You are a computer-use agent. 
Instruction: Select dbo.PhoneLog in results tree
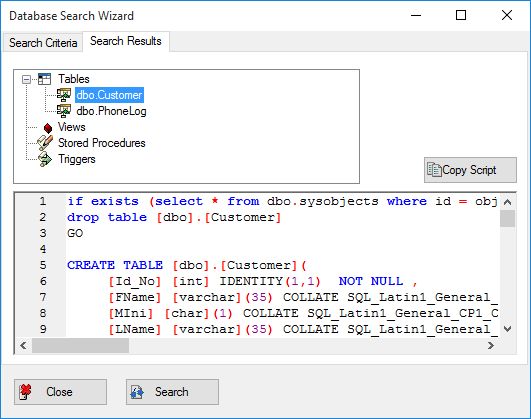[111, 111]
